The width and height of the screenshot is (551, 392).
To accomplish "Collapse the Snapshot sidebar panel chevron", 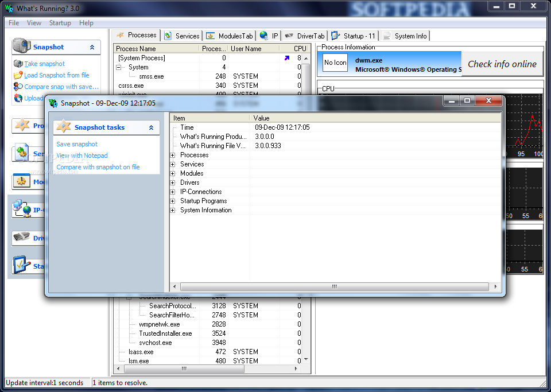I will [92, 47].
